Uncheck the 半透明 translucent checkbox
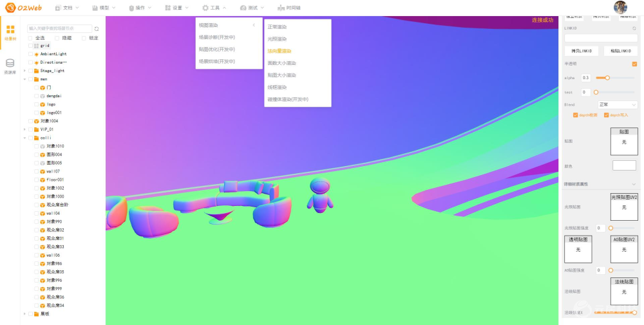Image resolution: width=644 pixels, height=325 pixels. tap(634, 64)
